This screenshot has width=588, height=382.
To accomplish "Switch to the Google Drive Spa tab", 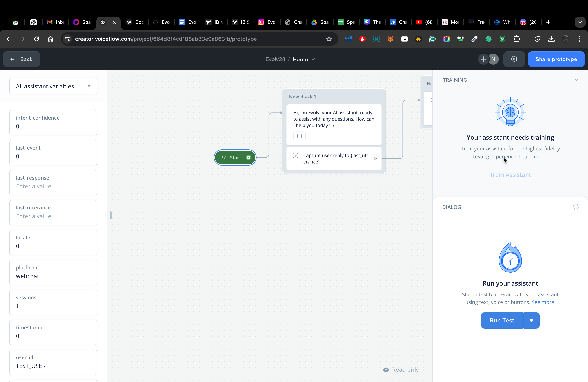I will tap(320, 22).
